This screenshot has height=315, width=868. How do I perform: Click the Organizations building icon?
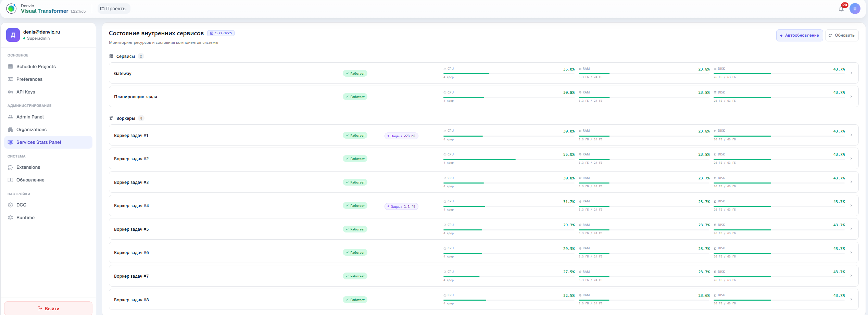click(10, 129)
